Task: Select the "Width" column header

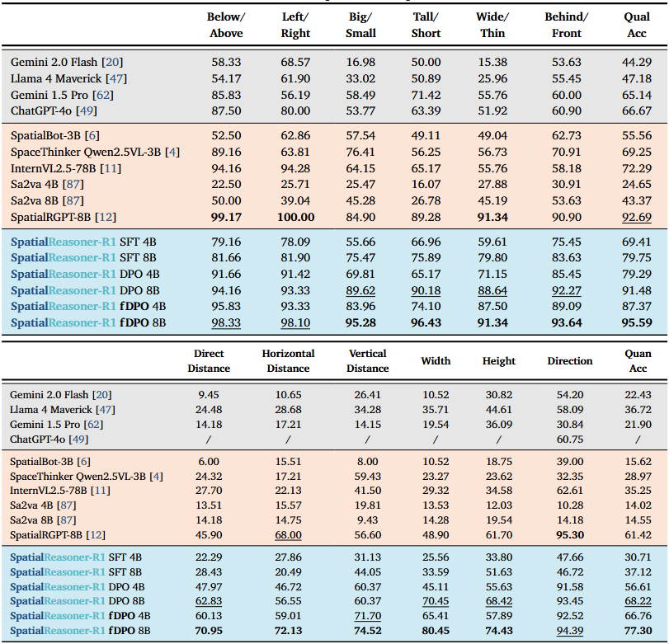Action: coord(436,361)
